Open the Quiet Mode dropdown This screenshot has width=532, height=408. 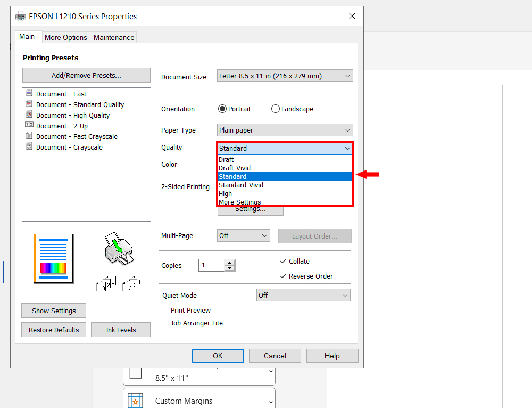pos(303,295)
